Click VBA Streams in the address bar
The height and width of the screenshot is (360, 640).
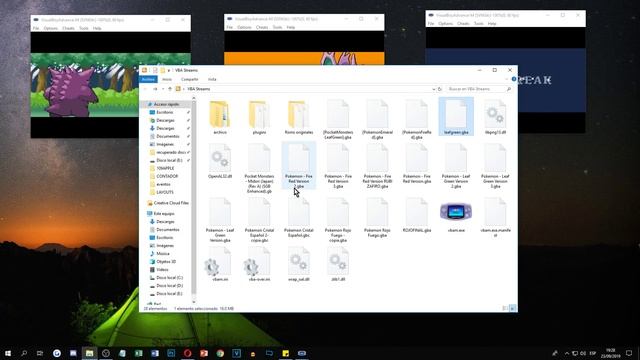coord(198,89)
